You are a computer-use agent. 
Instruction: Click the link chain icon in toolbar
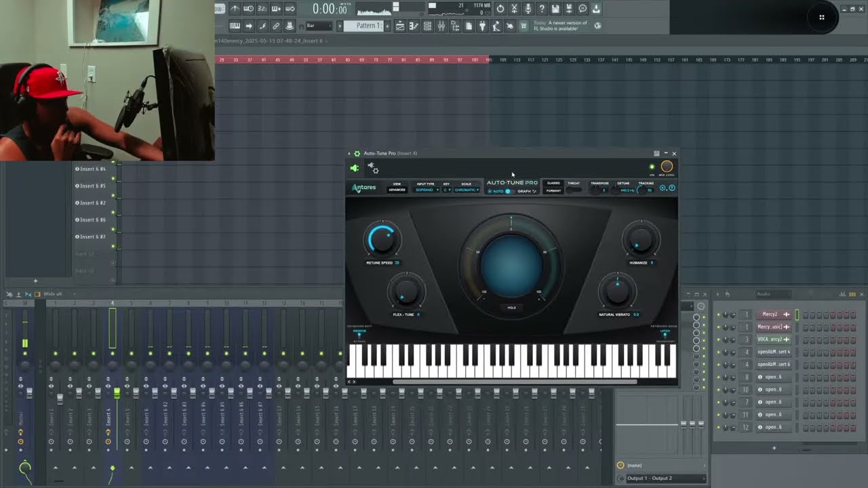tap(276, 26)
